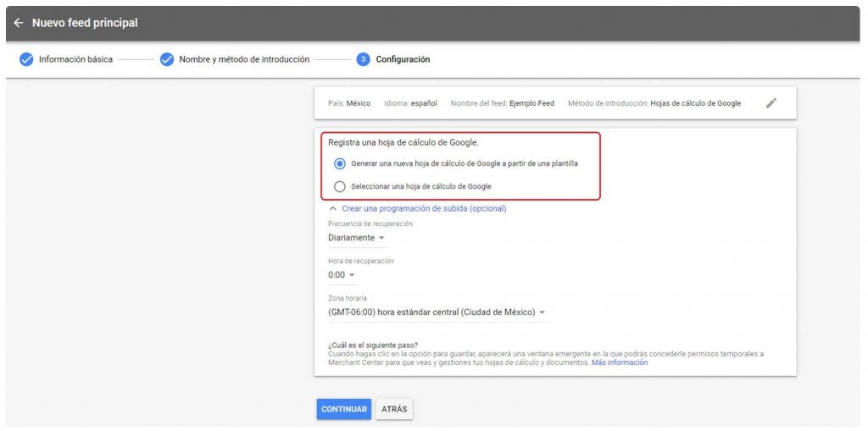Select Seleccionar una hoja de cálculo de Google radio
Viewport: 868px width, 431px height.
point(340,186)
